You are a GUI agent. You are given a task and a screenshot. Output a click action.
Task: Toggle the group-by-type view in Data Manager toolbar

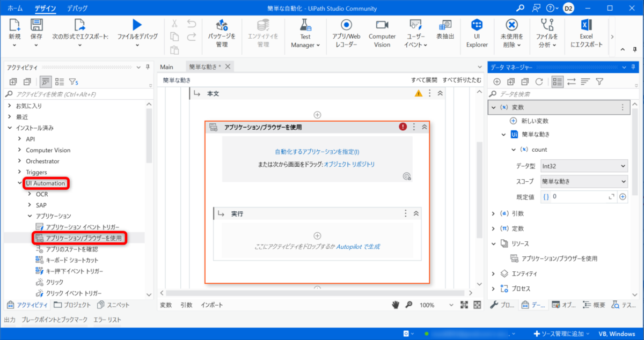tap(558, 82)
